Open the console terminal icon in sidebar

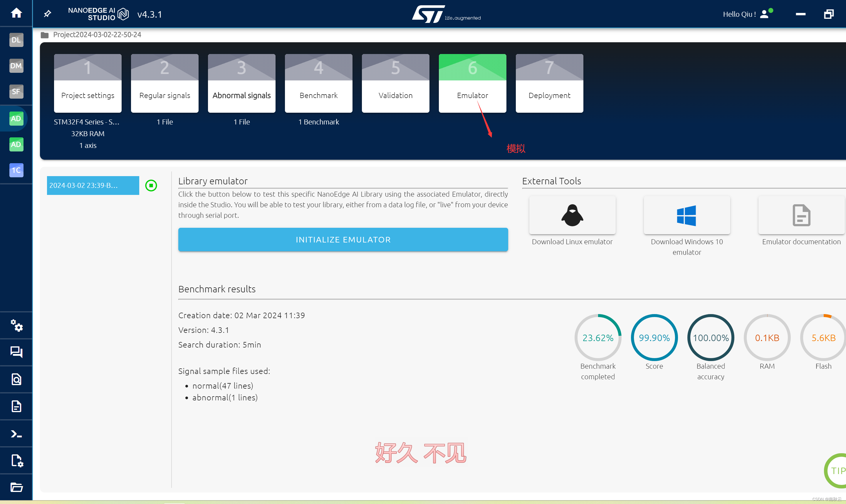pyautogui.click(x=16, y=434)
